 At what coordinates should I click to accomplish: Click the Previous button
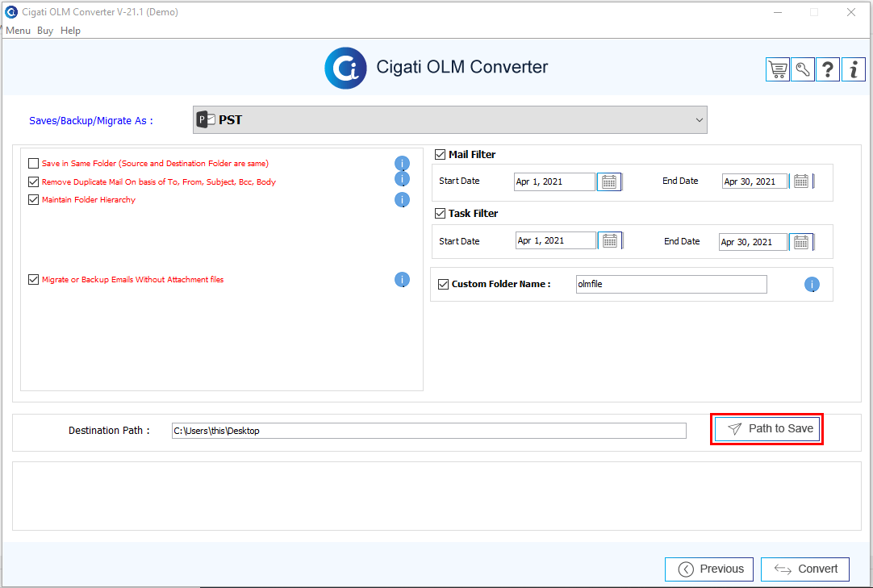click(709, 569)
